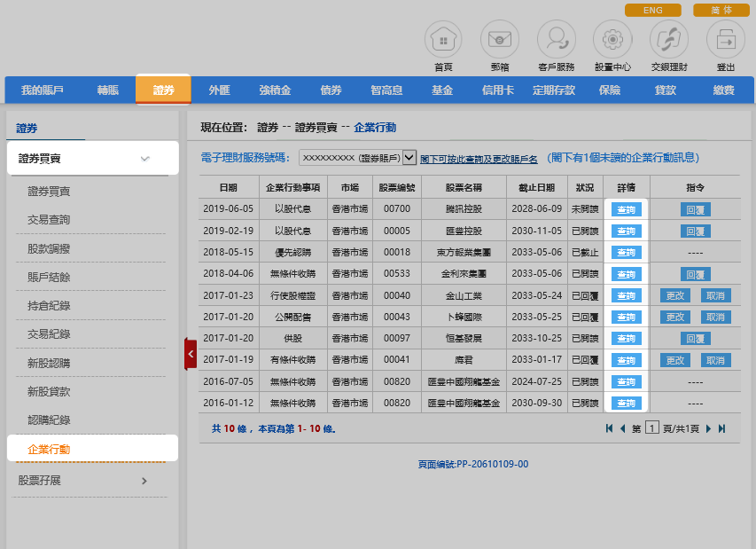Collapse the sidebar with the red arrow handle
Screen dimensions: 756x549
coord(191,353)
